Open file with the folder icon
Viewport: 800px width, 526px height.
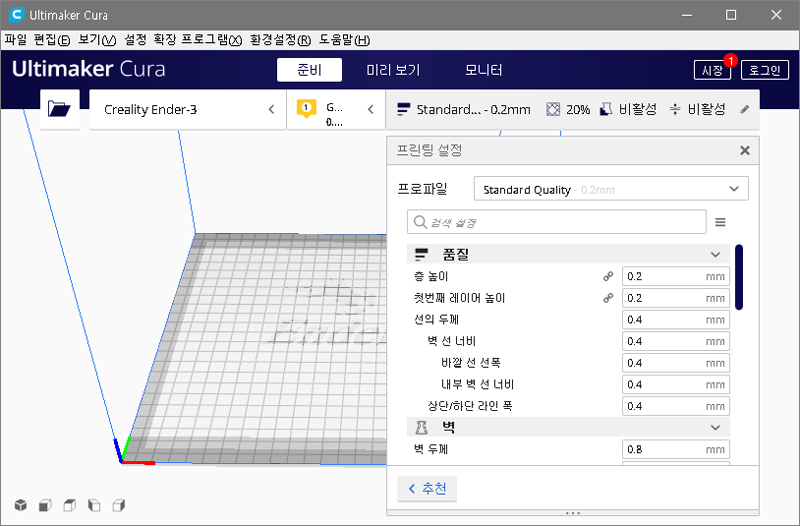click(59, 109)
